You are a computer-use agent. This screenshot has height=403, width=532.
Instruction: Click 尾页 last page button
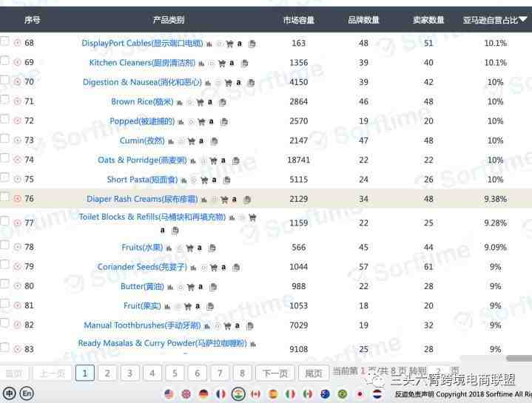(314, 373)
